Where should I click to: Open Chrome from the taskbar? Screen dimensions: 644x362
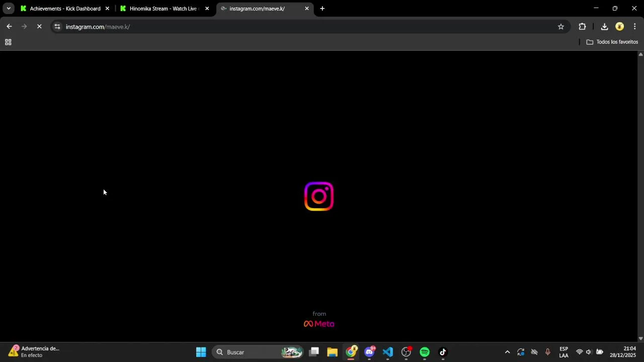(351, 352)
